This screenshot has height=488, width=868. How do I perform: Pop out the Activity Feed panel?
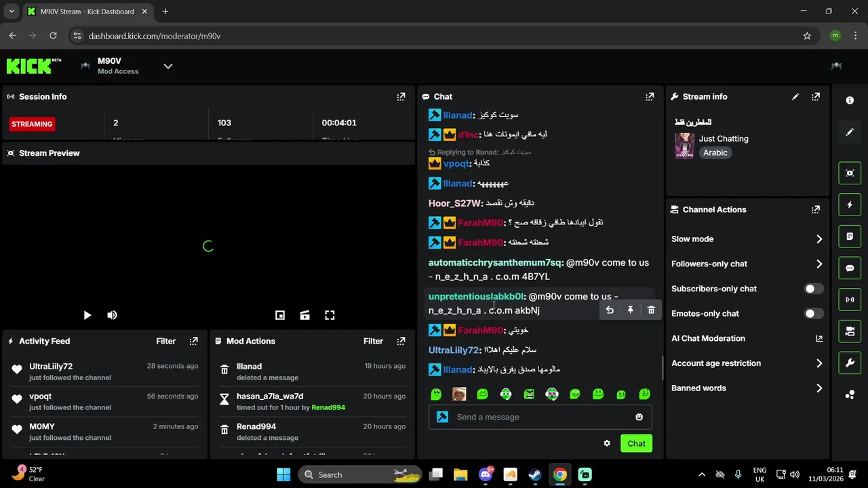pyautogui.click(x=193, y=342)
